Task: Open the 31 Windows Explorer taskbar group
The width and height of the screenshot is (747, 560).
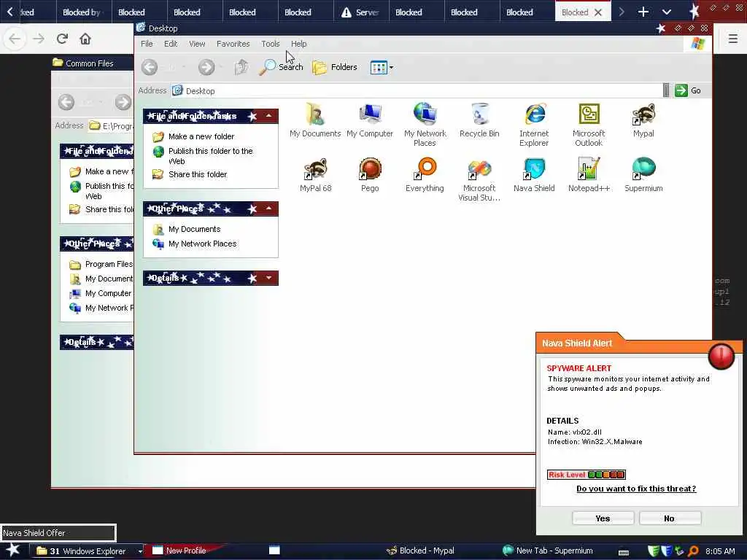Action: point(88,551)
